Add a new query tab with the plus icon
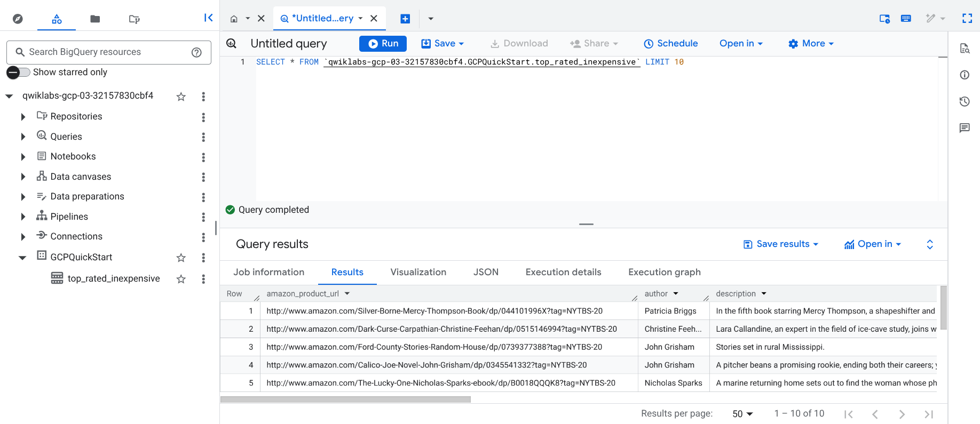Image resolution: width=980 pixels, height=424 pixels. [405, 19]
